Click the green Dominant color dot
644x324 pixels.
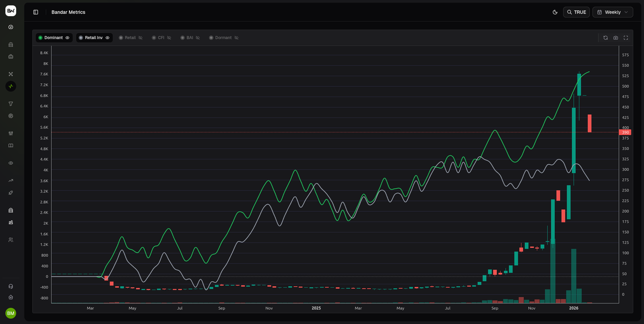tap(40, 38)
